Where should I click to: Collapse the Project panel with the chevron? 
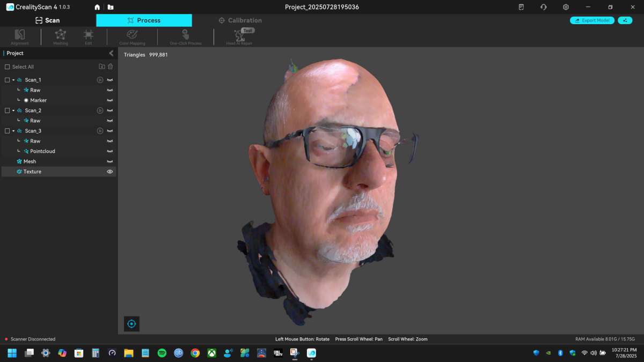click(x=111, y=53)
